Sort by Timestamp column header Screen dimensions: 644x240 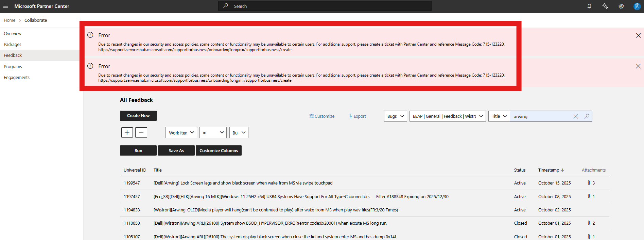pos(551,170)
